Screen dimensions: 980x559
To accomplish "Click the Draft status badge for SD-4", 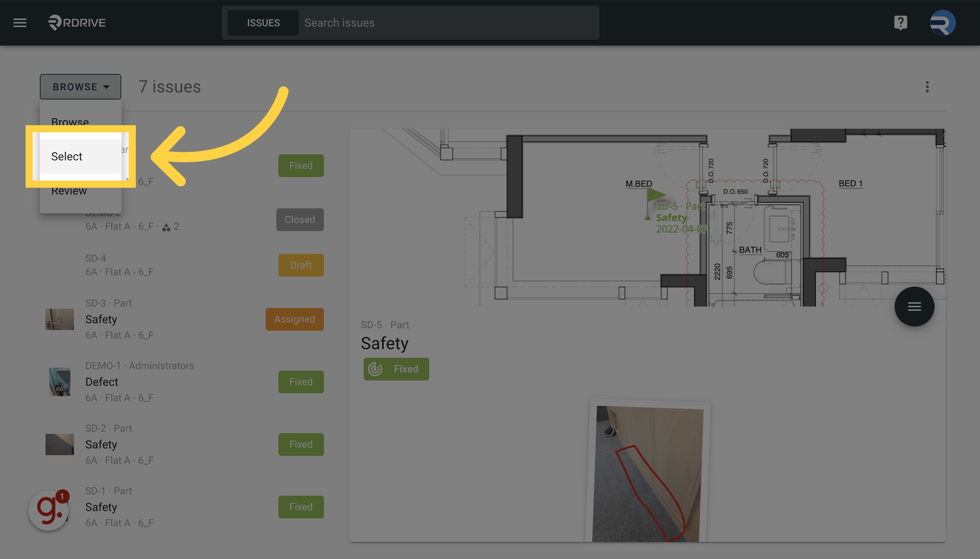I will pyautogui.click(x=301, y=265).
